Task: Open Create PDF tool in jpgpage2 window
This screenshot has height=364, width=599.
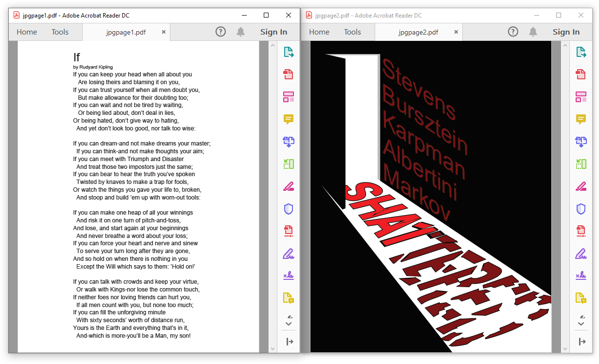Action: pos(581,74)
